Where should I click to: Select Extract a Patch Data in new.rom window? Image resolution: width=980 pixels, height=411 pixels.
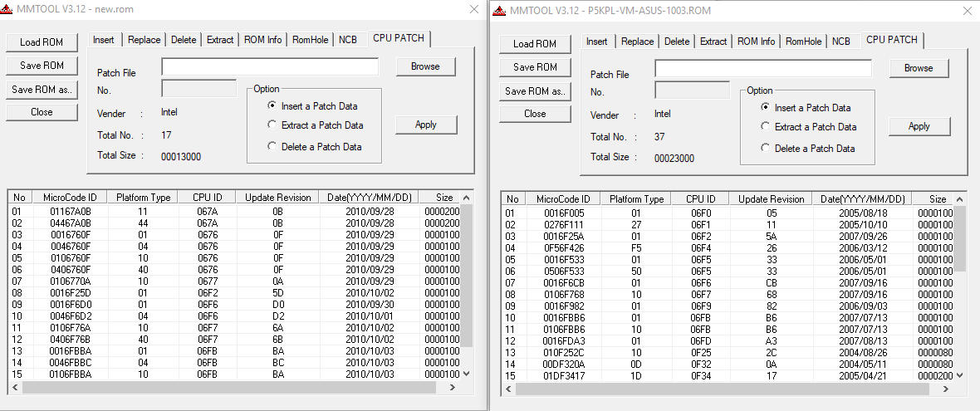point(315,125)
